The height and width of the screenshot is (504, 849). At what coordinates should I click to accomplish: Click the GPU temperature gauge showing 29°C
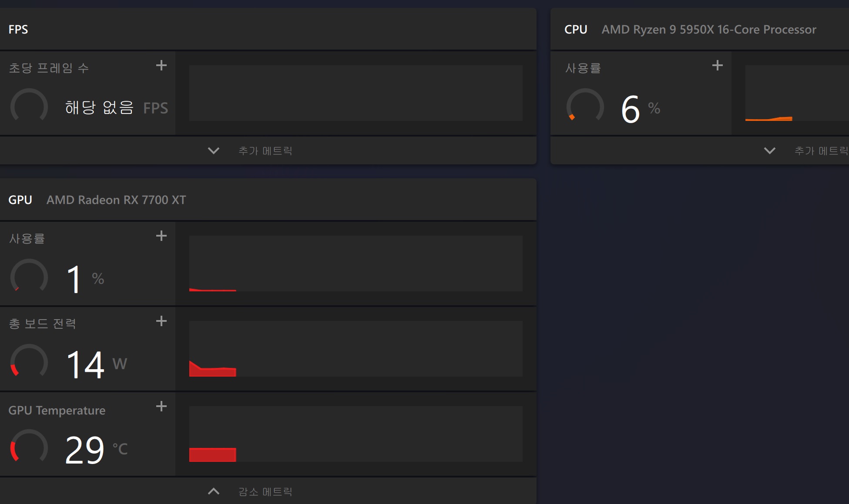pos(29,447)
